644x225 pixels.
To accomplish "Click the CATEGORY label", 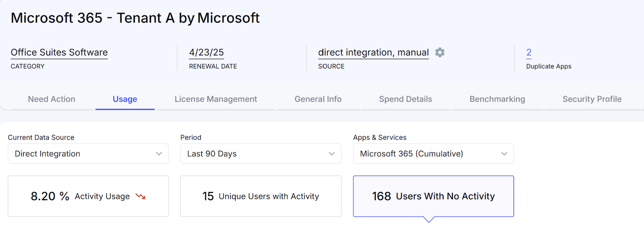I will tap(28, 66).
